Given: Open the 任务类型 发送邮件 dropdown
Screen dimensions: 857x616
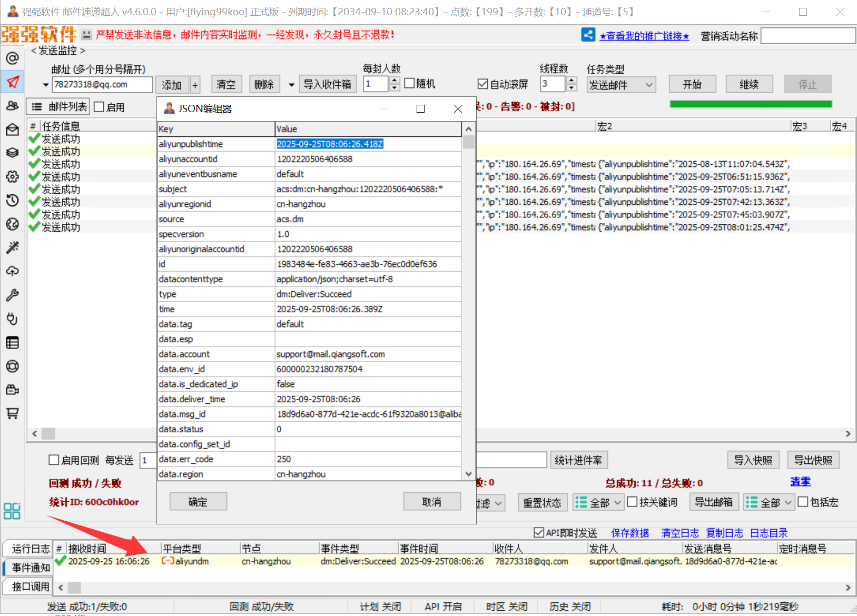Looking at the screenshot, I should pos(621,85).
